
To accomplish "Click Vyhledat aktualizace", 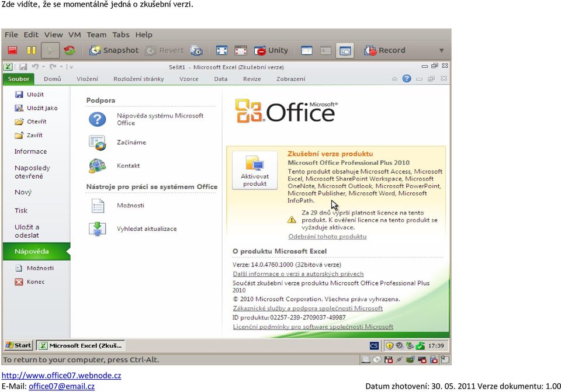I will click(x=133, y=229).
